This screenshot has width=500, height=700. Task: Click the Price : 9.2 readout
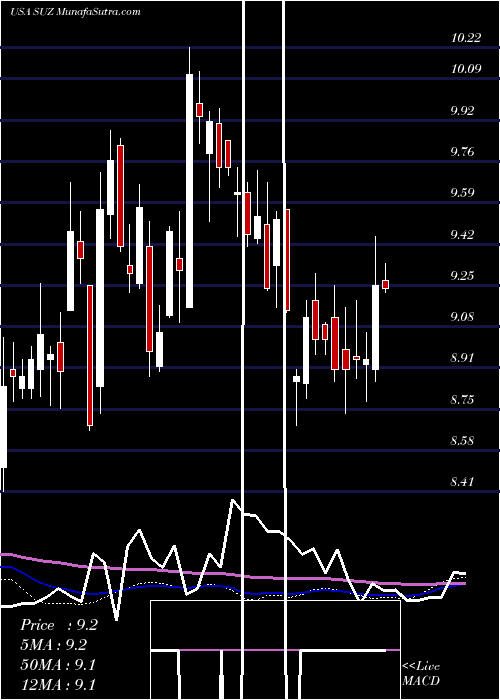pyautogui.click(x=59, y=625)
